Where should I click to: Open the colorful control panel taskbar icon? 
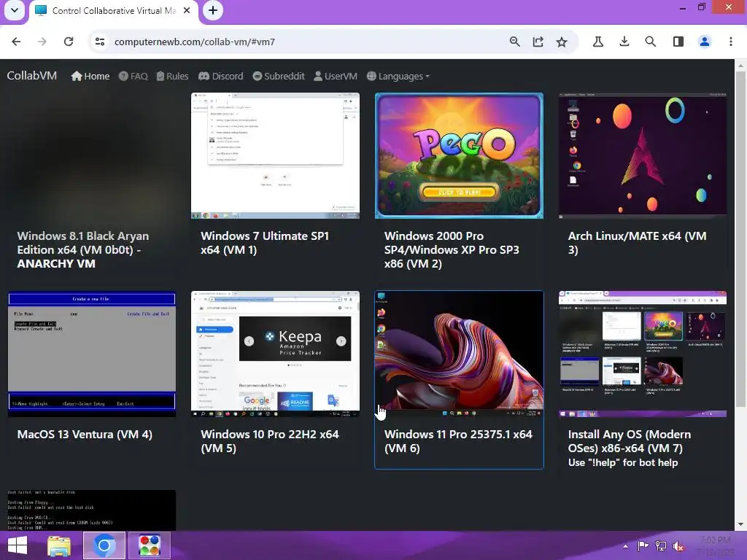coord(150,545)
